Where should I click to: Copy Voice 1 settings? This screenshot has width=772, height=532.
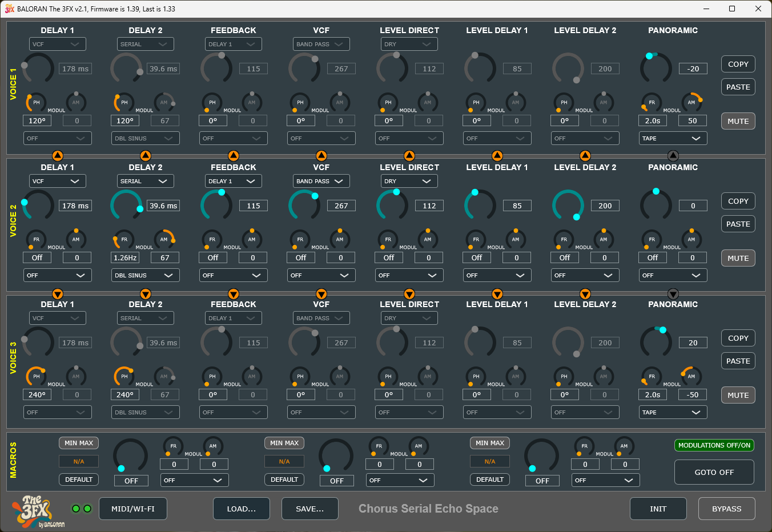pos(738,64)
